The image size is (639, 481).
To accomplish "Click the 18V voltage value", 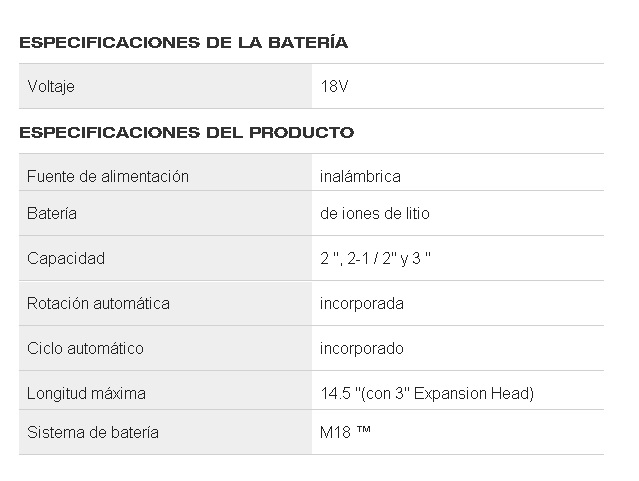I will [x=334, y=87].
